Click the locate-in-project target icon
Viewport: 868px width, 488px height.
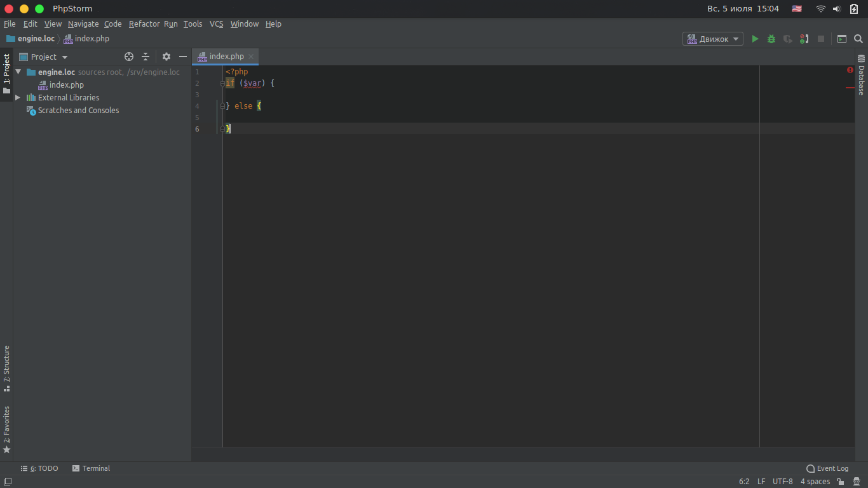tap(129, 57)
